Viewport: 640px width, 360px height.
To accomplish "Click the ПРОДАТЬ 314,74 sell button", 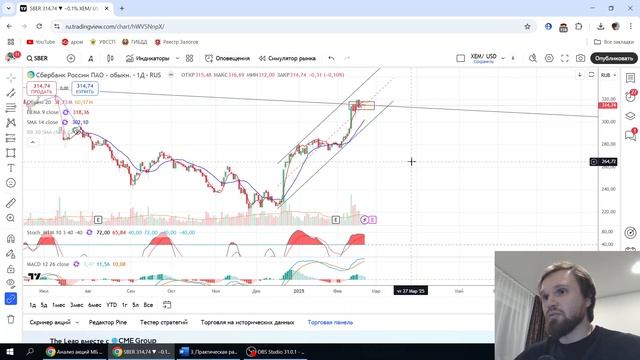I will (42, 89).
